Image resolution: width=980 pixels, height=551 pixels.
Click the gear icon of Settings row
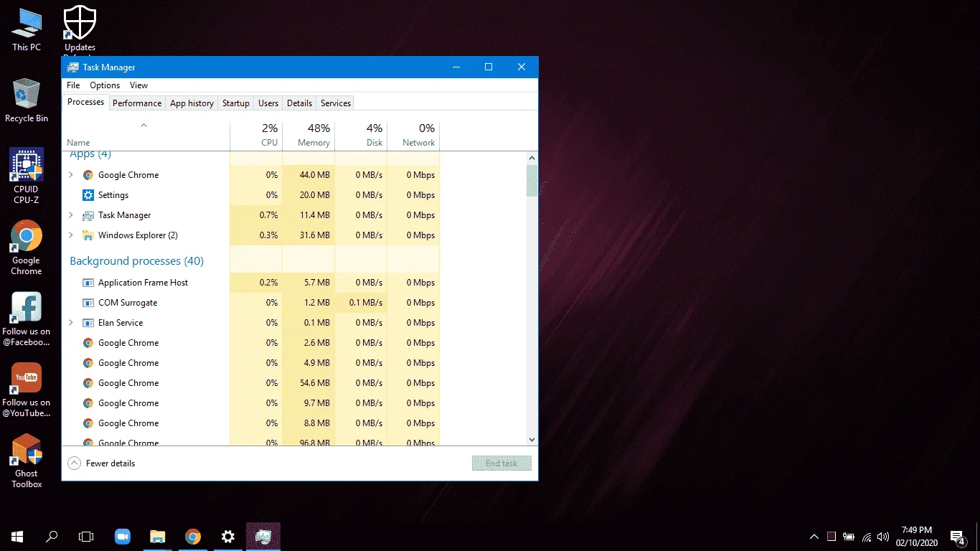[88, 195]
